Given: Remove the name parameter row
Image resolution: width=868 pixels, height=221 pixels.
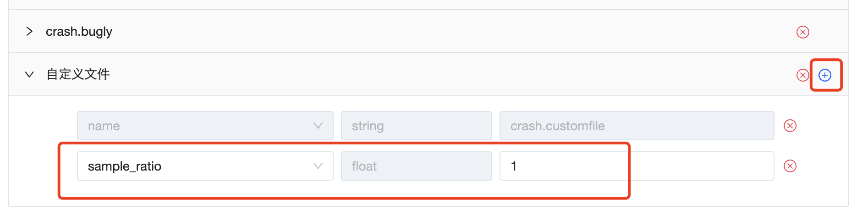Looking at the screenshot, I should 790,126.
